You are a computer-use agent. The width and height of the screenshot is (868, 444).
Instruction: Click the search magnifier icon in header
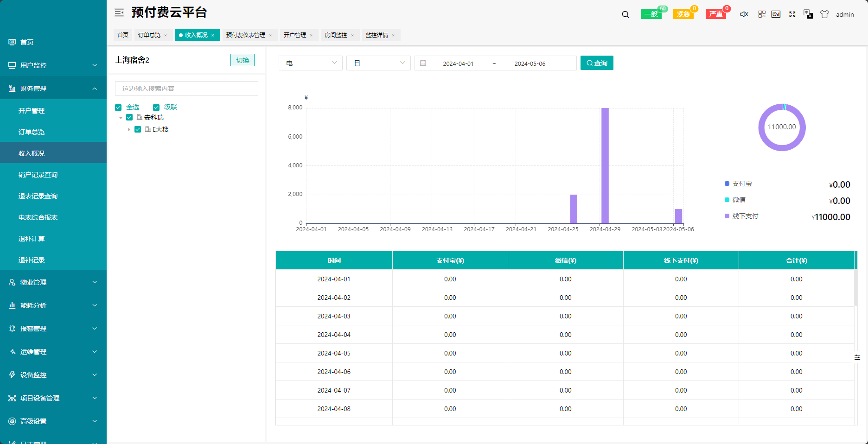[625, 14]
